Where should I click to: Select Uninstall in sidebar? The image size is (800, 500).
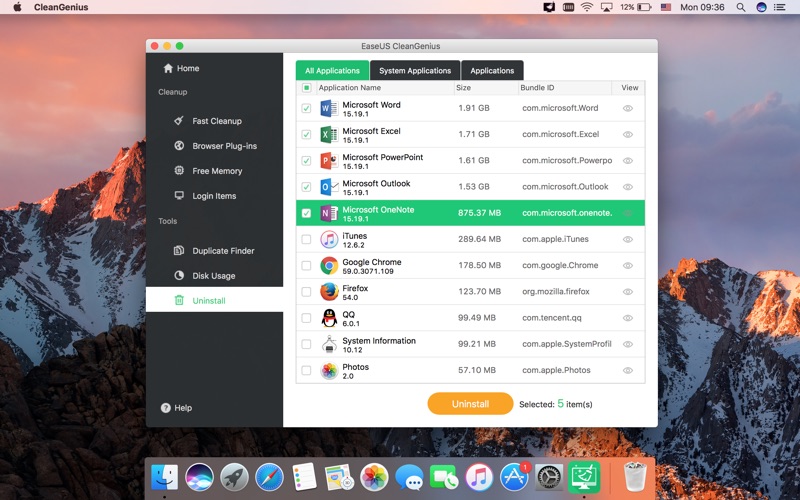(214, 300)
